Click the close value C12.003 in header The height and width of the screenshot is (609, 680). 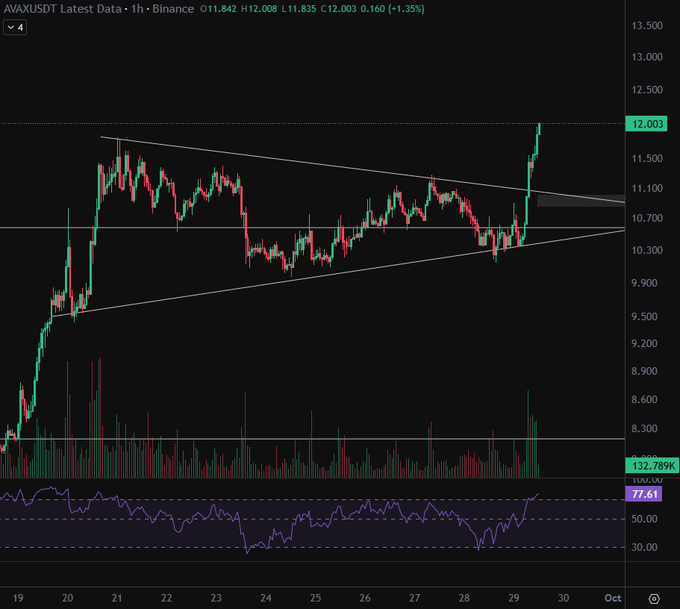[x=339, y=9]
